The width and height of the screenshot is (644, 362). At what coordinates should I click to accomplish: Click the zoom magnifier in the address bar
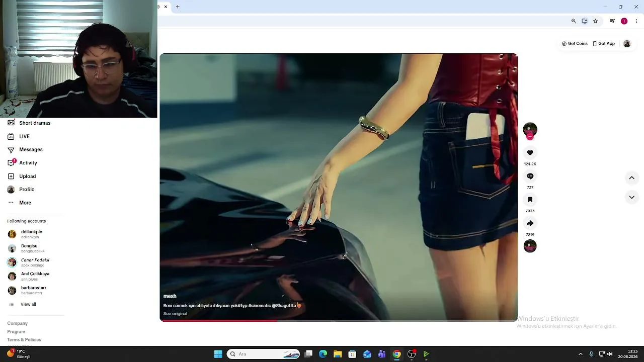pyautogui.click(x=574, y=21)
